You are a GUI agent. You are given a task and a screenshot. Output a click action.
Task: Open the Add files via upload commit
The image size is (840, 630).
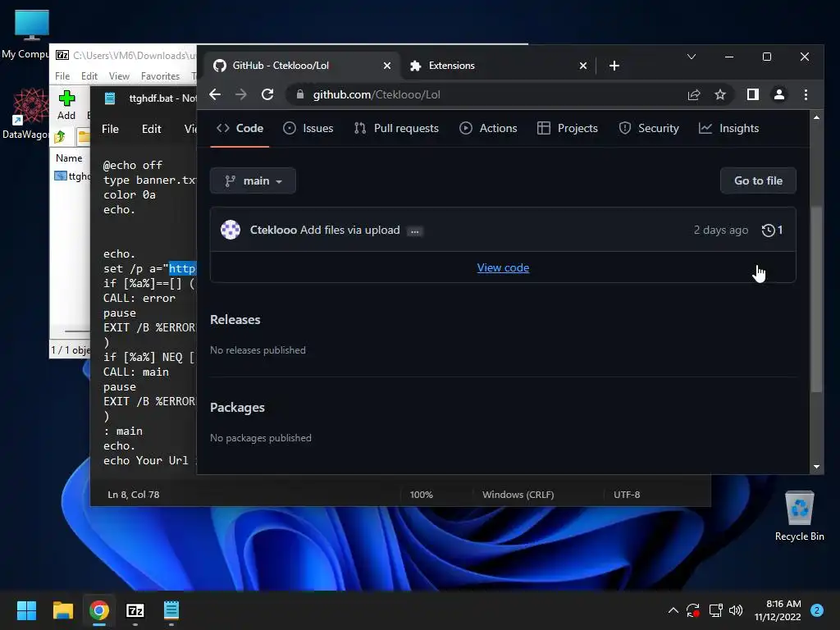349,230
